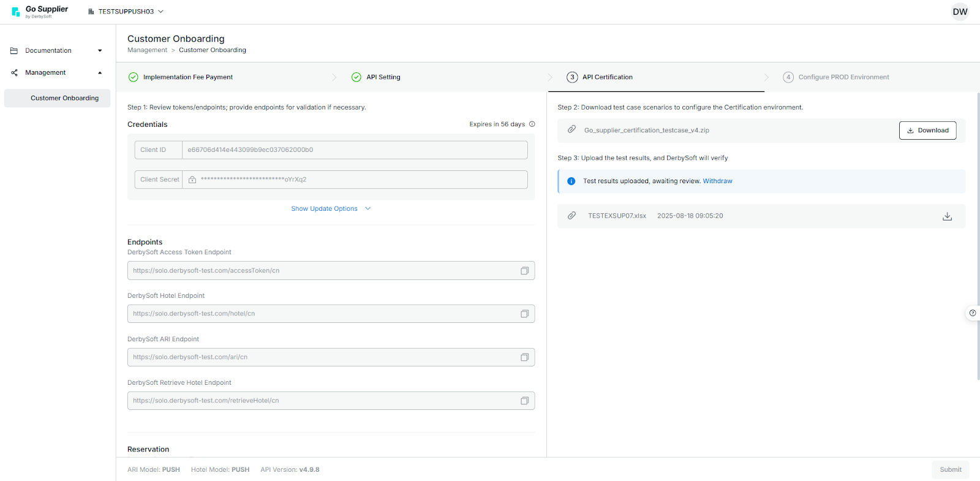Click the API Setting checkmark icon
Screen dimensions: 980x481
coord(356,77)
